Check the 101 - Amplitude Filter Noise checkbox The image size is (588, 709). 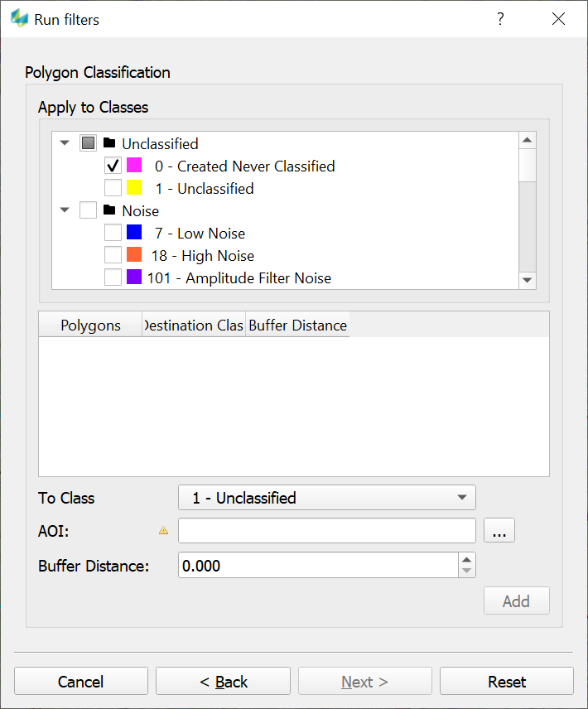tap(113, 277)
